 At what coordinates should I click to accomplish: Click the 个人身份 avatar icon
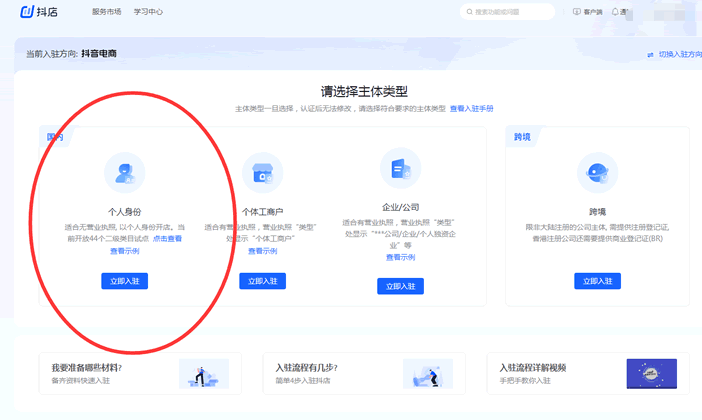tap(125, 173)
